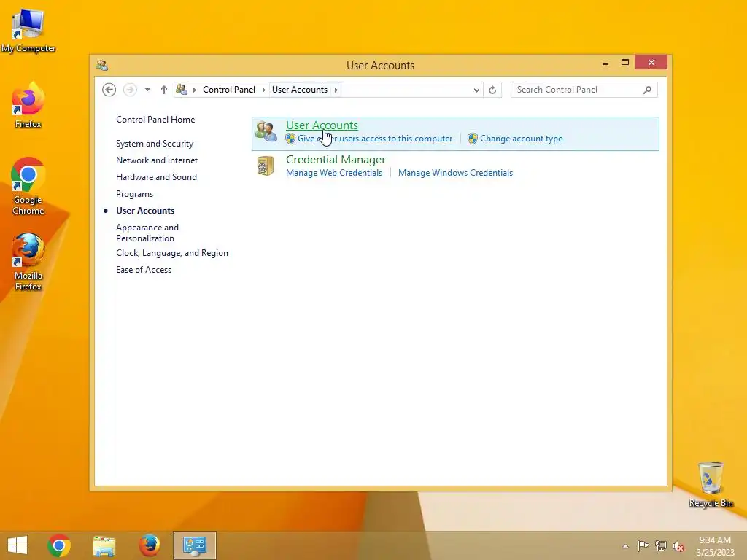Screen dimensions: 747x560
Task: Expand the arrow after User Accounts breadcrumb
Action: coord(336,90)
